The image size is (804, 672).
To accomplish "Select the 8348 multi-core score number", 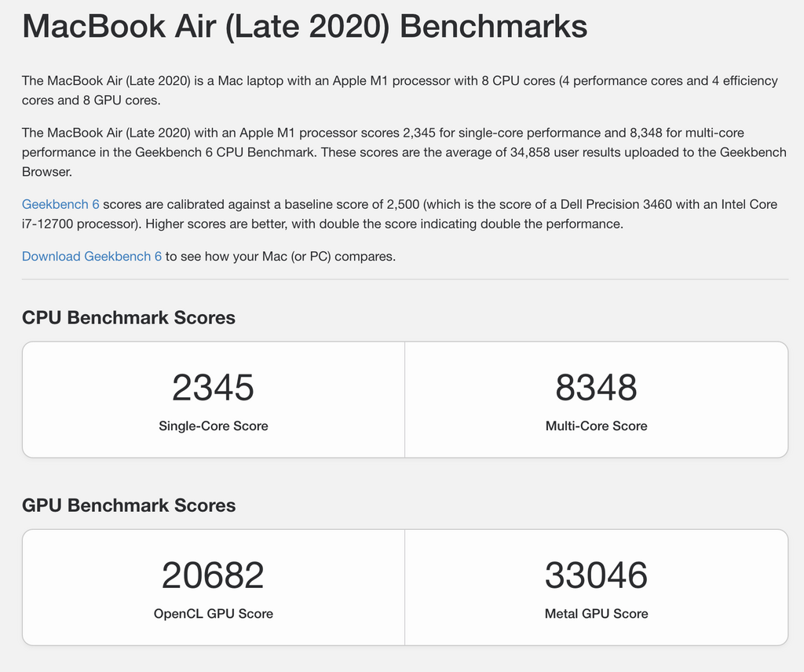I will point(597,388).
